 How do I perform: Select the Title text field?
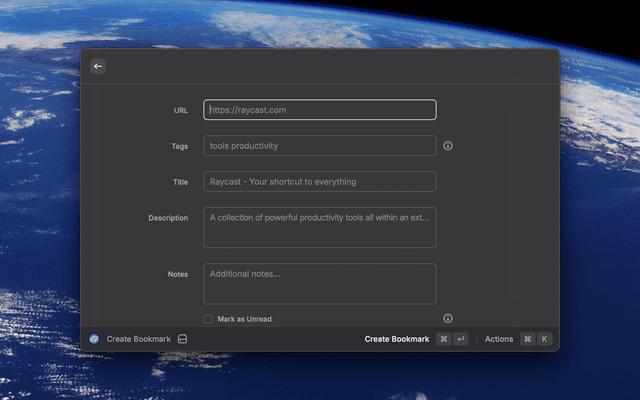tap(320, 182)
